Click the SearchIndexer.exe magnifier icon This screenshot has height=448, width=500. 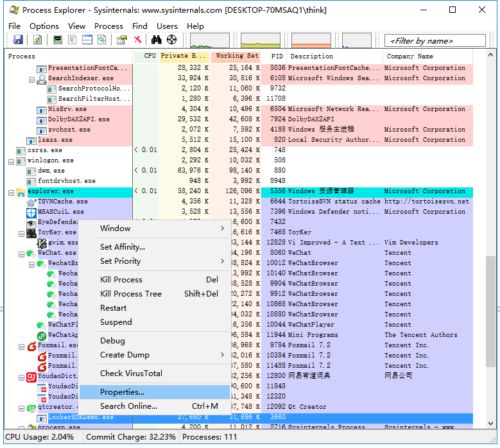coord(42,79)
